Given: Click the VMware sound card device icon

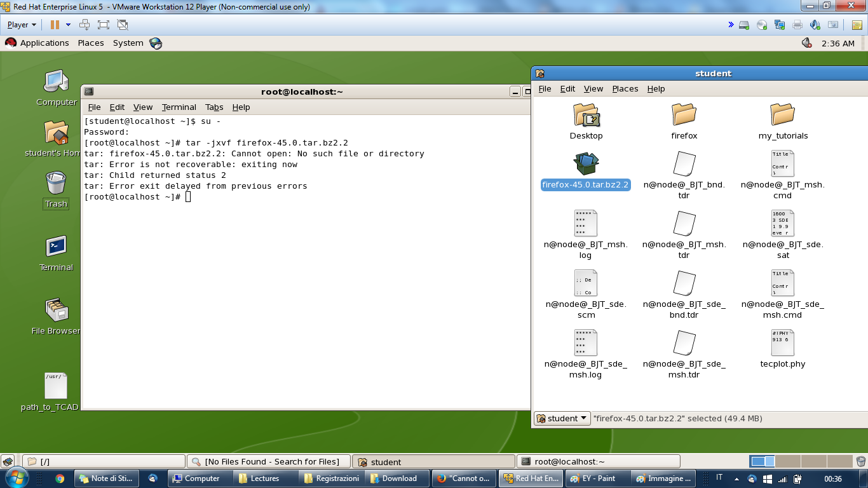Looking at the screenshot, I should click(815, 25).
